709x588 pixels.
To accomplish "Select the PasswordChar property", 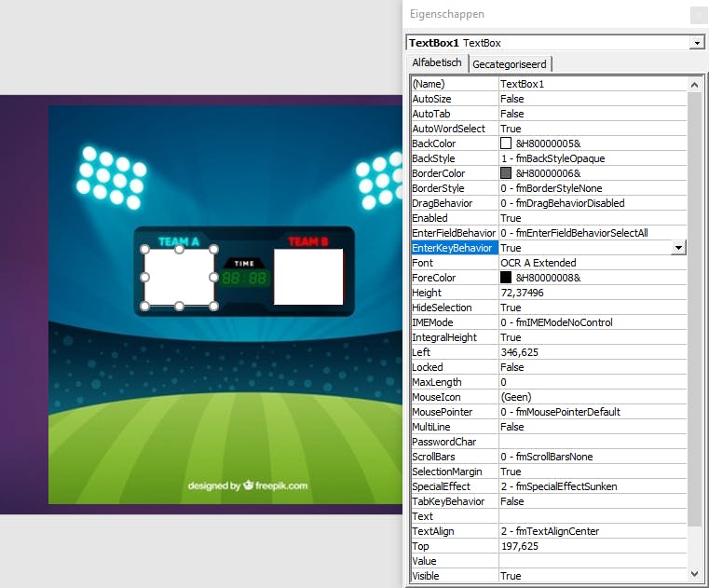I will [x=455, y=443].
